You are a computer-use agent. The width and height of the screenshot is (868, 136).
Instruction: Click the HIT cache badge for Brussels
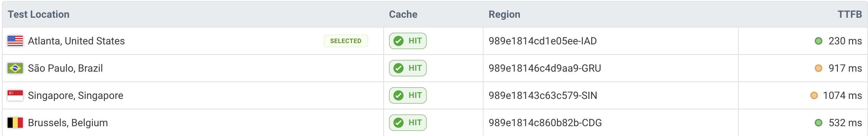[407, 123]
